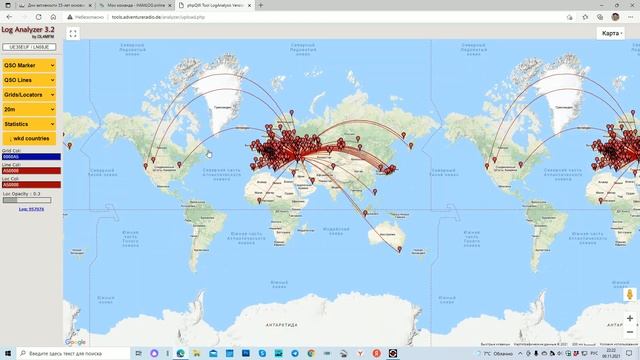640x360 pixels.
Task: Click the Google logo on the map
Action: pos(76,342)
